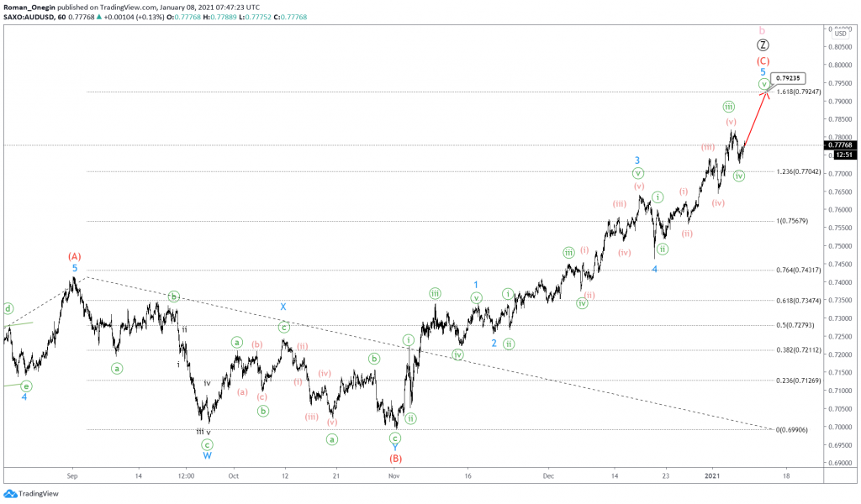861x504 pixels.
Task: Click the 0.79235 price target label
Action: (788, 77)
